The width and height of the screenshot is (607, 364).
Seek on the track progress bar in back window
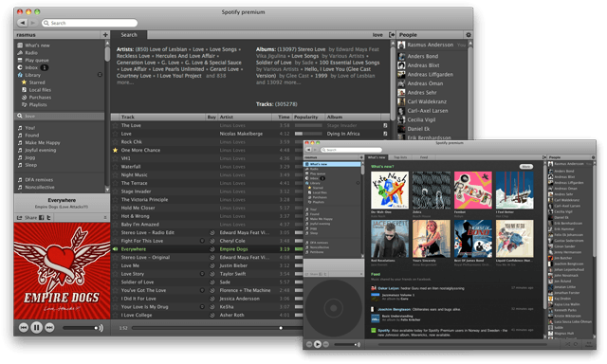click(217, 328)
